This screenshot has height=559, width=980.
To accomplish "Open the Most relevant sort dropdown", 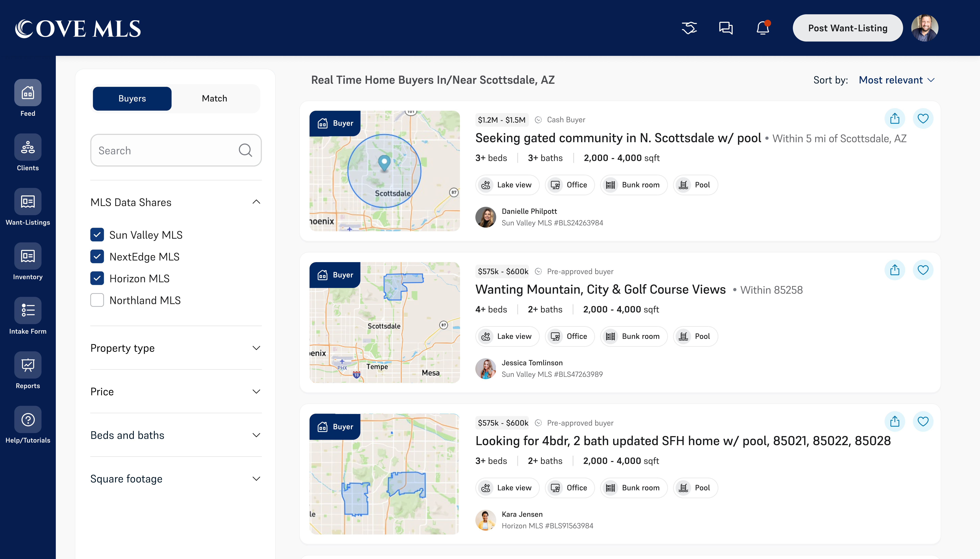I will [896, 80].
